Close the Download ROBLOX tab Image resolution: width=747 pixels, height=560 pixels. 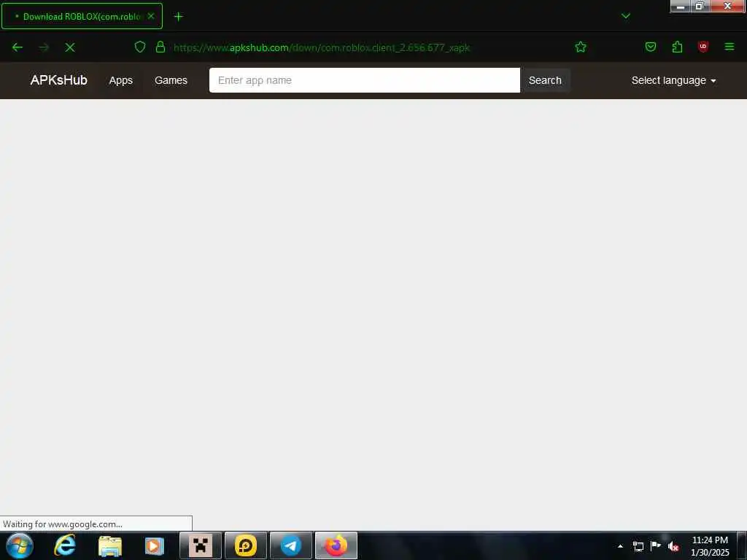point(151,16)
